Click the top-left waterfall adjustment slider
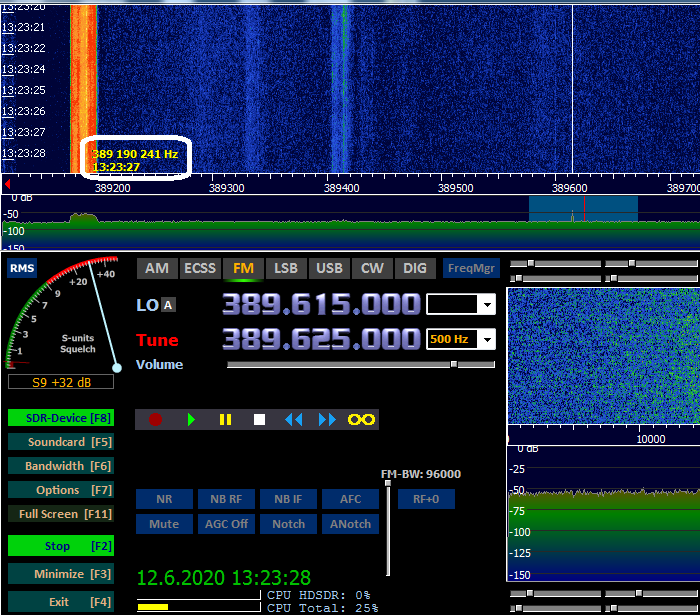This screenshot has width=700, height=615. (531, 263)
